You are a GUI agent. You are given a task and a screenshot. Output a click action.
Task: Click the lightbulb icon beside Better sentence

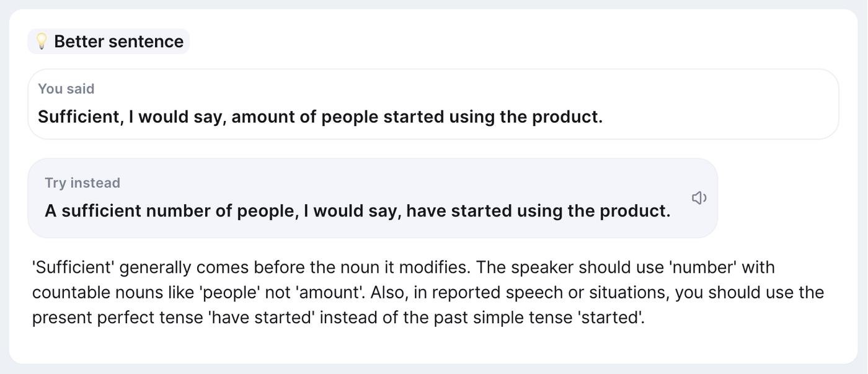(x=42, y=41)
